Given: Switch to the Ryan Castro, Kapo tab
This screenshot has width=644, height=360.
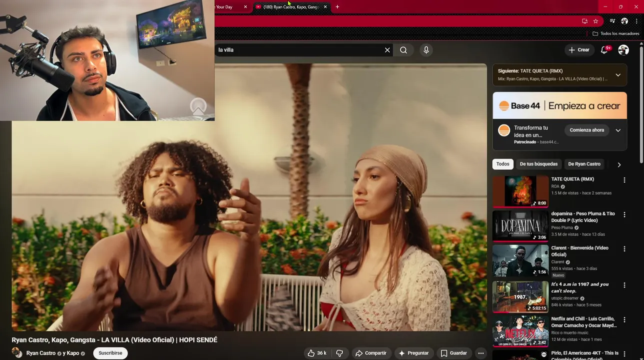Looking at the screenshot, I should pyautogui.click(x=291, y=7).
